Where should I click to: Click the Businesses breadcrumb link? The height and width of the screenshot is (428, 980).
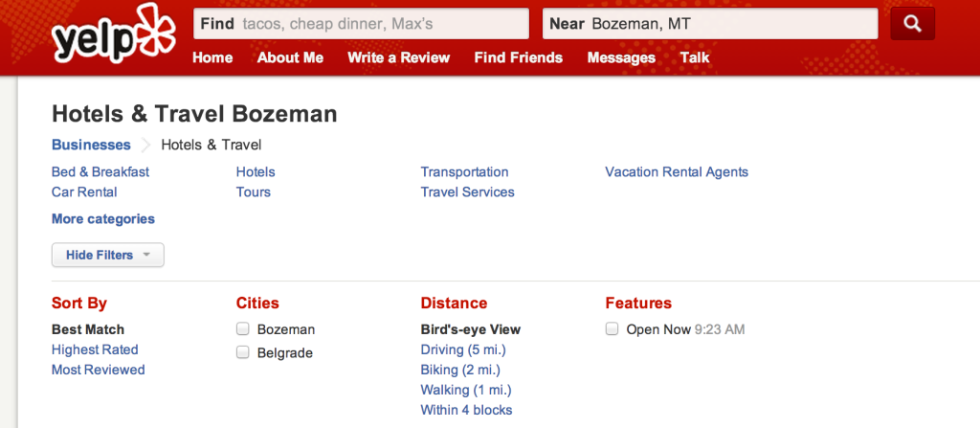91,145
